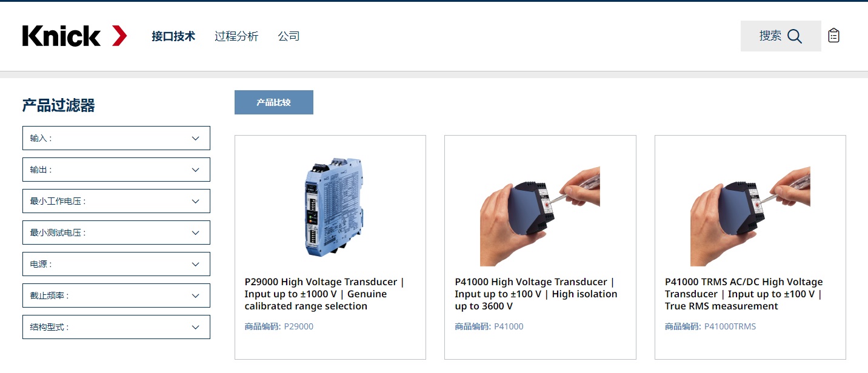Expand the 输出 filter dropdown
The image size is (868, 373).
116,170
